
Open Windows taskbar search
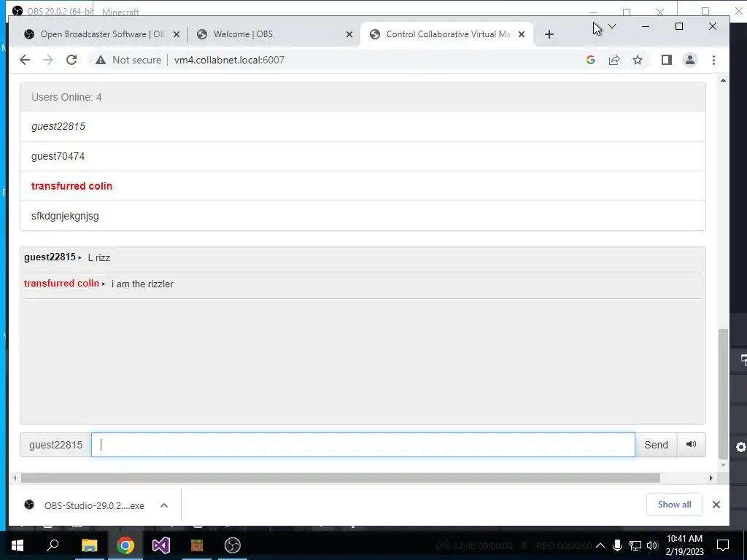coord(53,545)
